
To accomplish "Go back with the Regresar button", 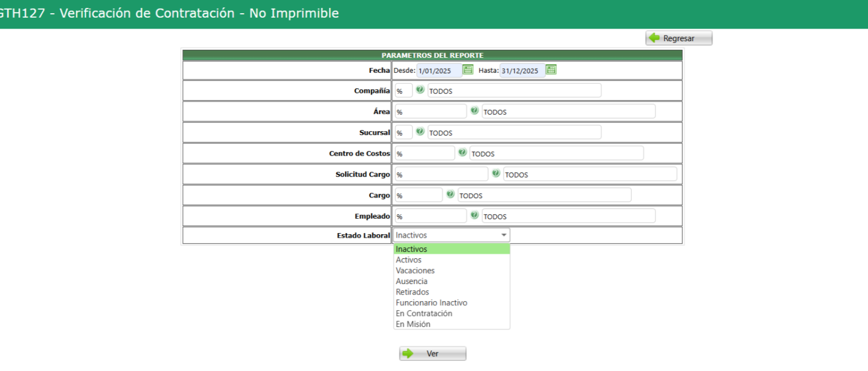I will pos(679,38).
